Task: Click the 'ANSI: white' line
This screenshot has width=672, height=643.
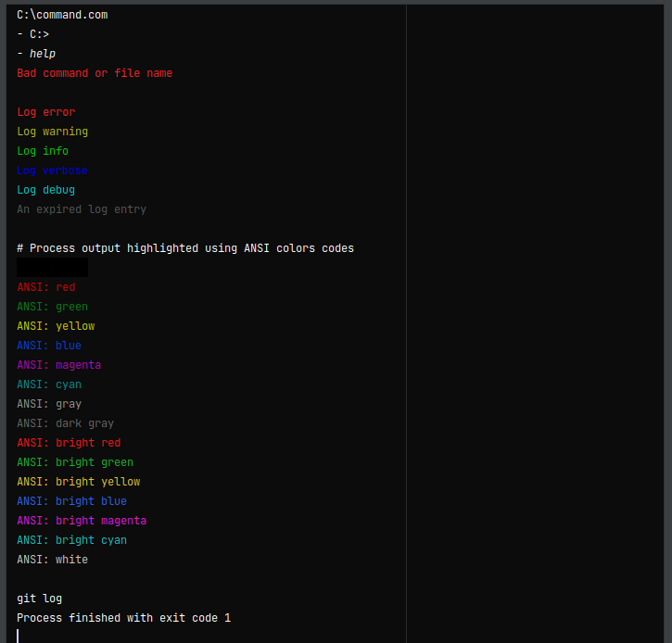Action: (52, 560)
